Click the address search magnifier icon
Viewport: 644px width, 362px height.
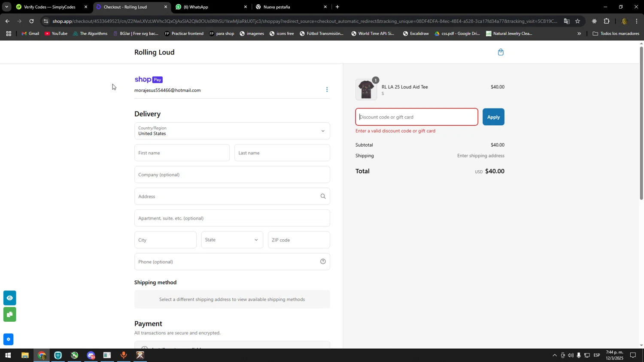(323, 196)
